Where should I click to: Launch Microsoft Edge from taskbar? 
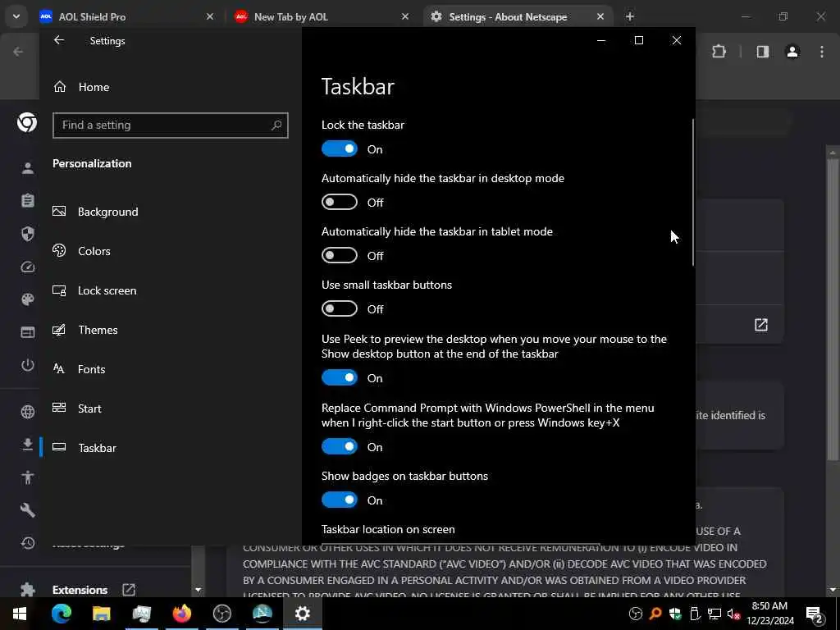point(61,614)
